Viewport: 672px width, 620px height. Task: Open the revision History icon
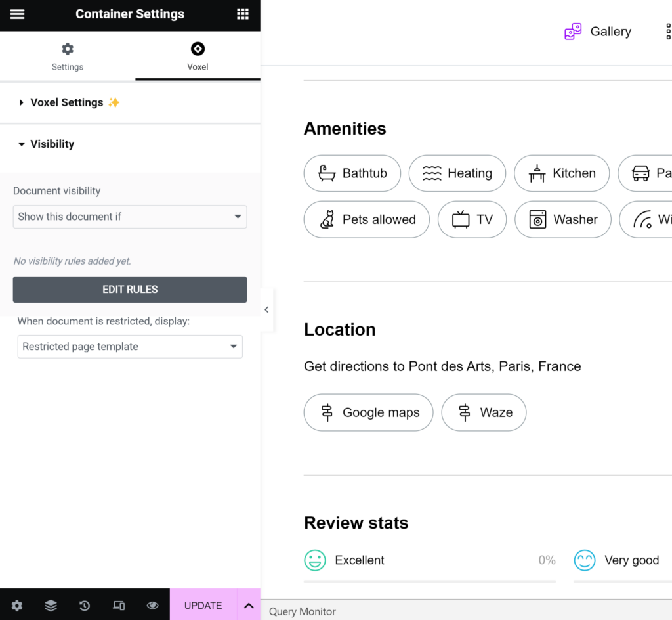85,606
